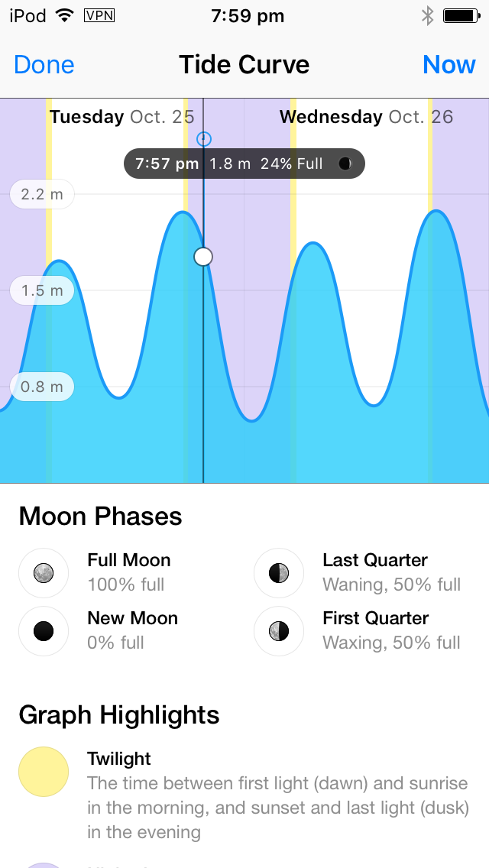
Task: Tap the 0.8 m height axis label
Action: (42, 387)
